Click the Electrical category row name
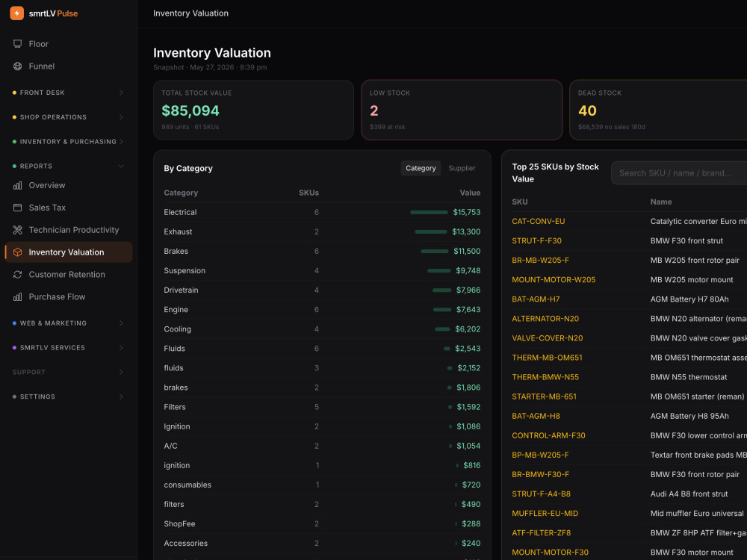747x560 pixels. [180, 212]
